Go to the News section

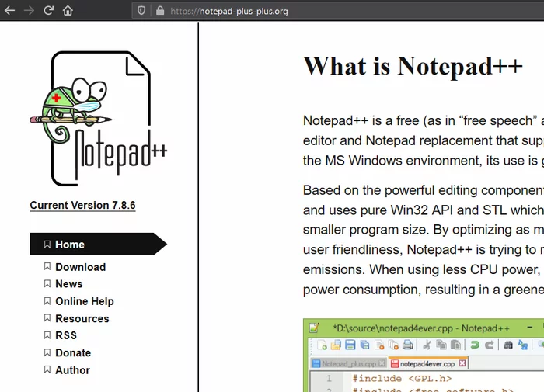tap(69, 284)
